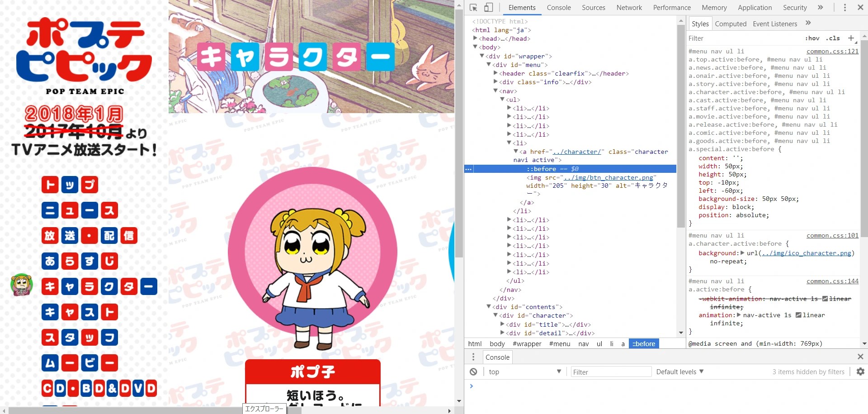Open console settings gear
This screenshot has height=414, width=868.
(860, 372)
